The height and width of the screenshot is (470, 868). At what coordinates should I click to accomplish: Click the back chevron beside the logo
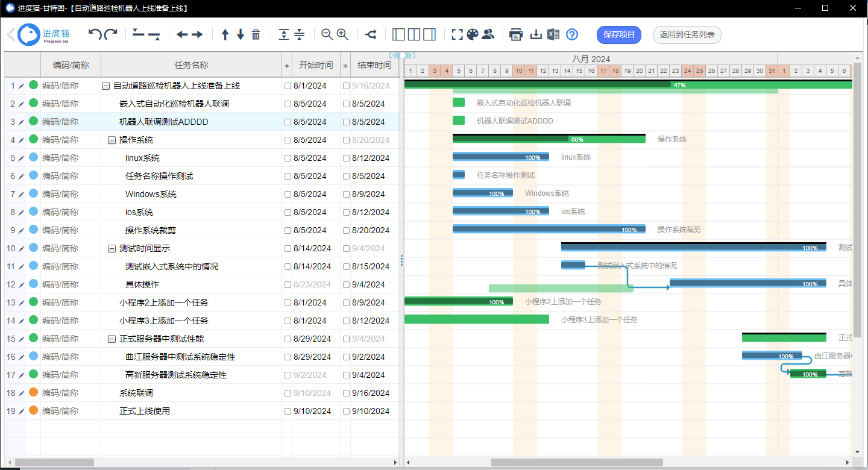[11, 34]
